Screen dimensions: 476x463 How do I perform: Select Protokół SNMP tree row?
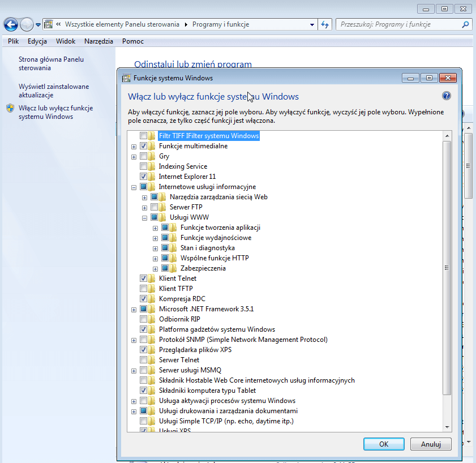[x=243, y=340]
